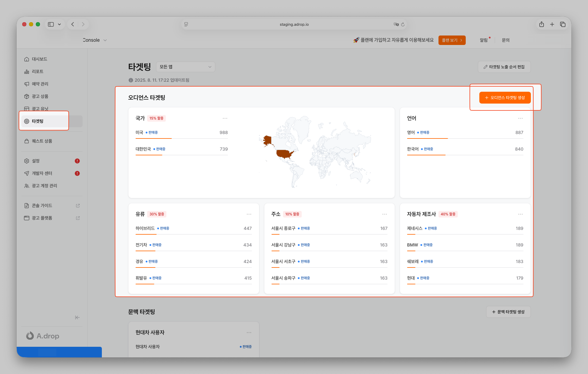588x374 pixels.
Task: Collapse the sidebar with the arrow icon
Action: click(77, 317)
